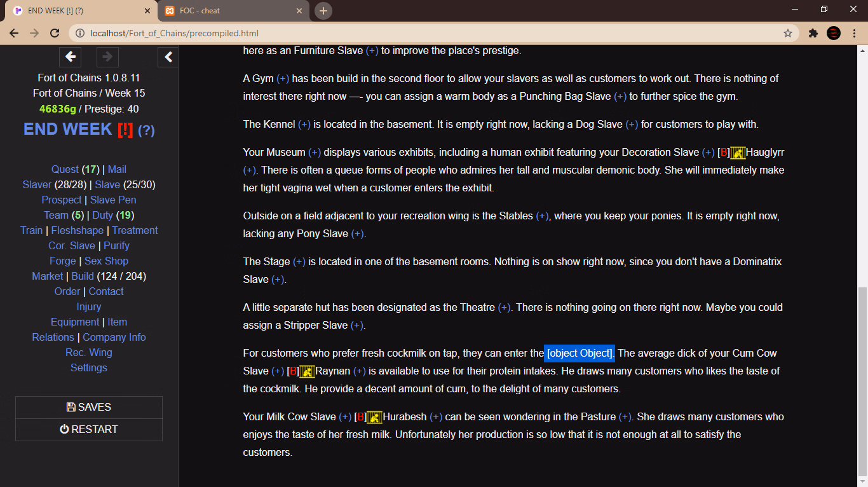Open the (?) help icon next to END WEEK
Viewport: 868px width, 487px height.
point(147,129)
